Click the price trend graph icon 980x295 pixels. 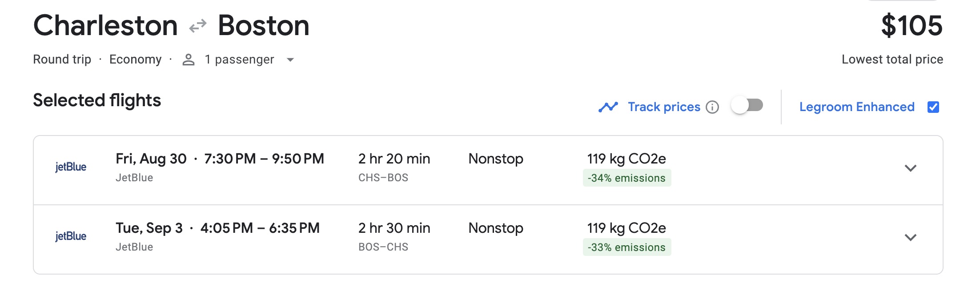click(x=609, y=107)
